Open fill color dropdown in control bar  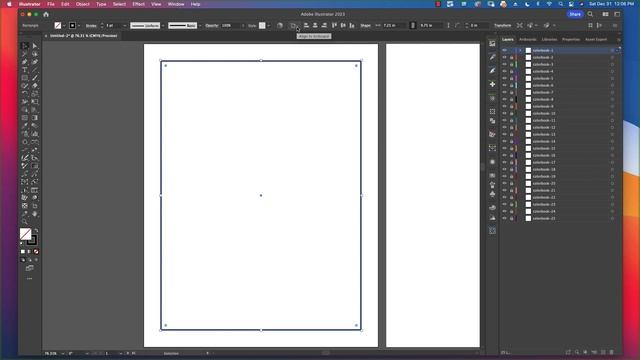click(64, 25)
